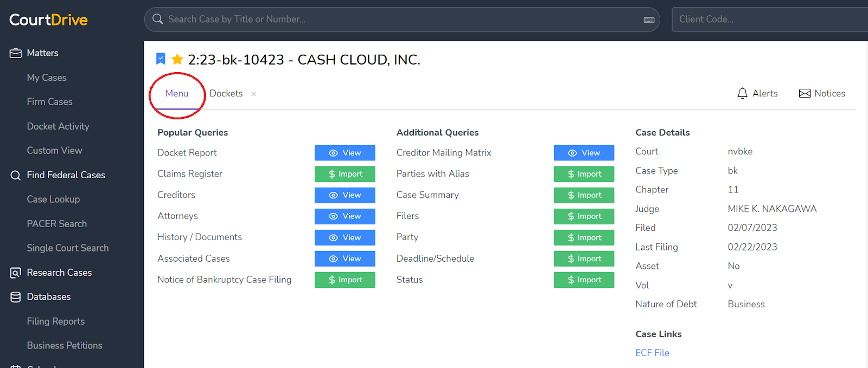868x368 pixels.
Task: Close the Dockets tab with its x
Action: pos(253,94)
